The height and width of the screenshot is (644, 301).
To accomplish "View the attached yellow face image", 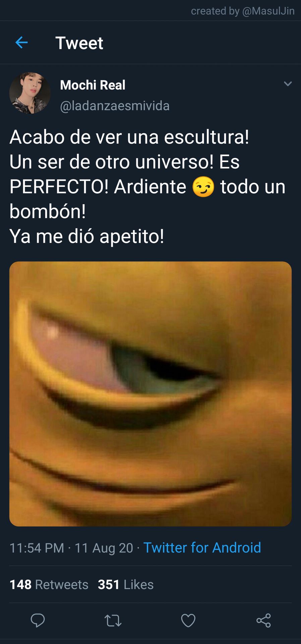I will pyautogui.click(x=150, y=394).
